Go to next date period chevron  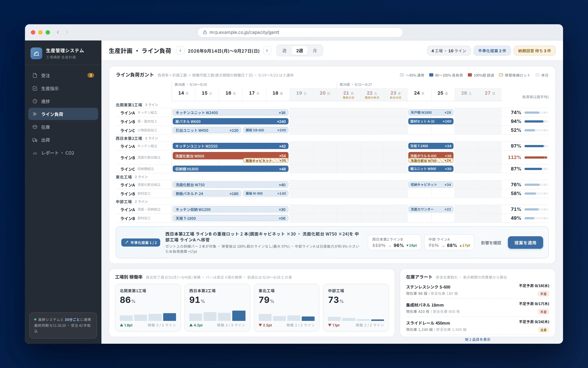pyautogui.click(x=267, y=51)
